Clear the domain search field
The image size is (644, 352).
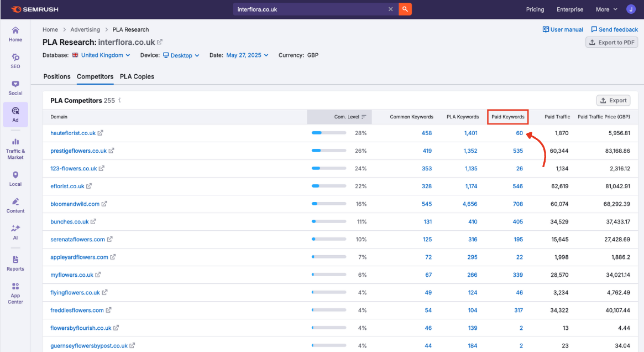click(x=390, y=9)
